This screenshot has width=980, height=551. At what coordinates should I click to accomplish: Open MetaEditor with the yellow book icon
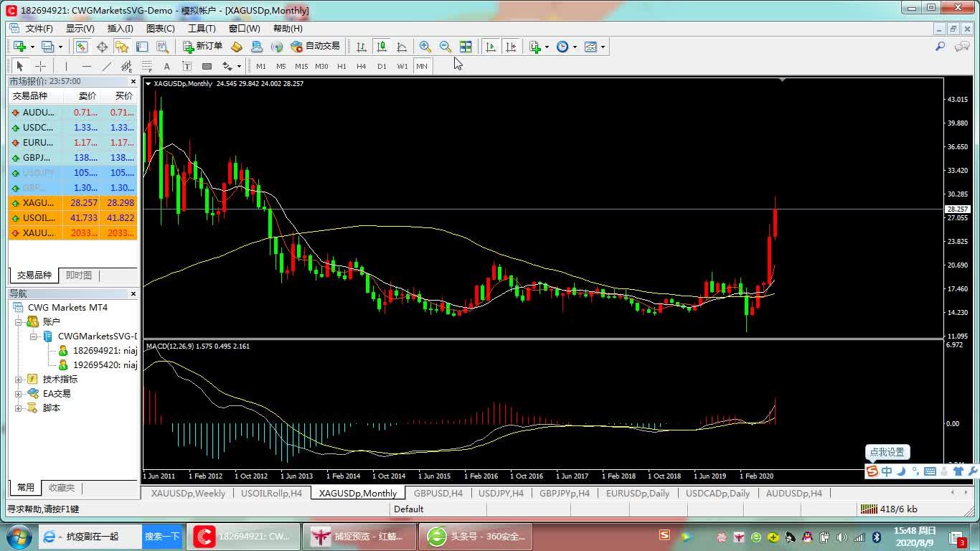237,47
